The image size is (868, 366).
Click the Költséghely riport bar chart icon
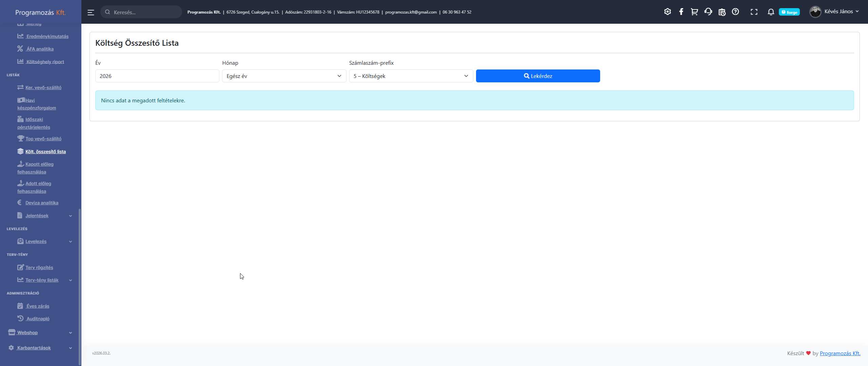pos(20,61)
